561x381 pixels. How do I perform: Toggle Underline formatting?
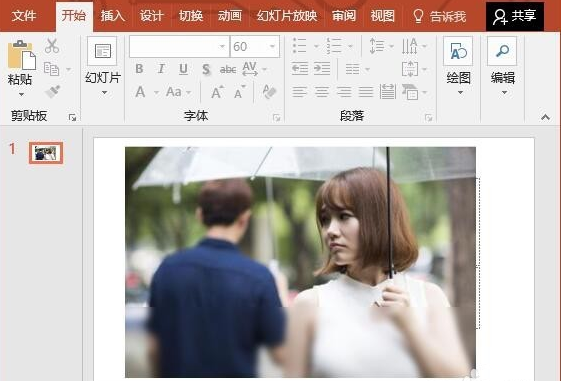(184, 69)
